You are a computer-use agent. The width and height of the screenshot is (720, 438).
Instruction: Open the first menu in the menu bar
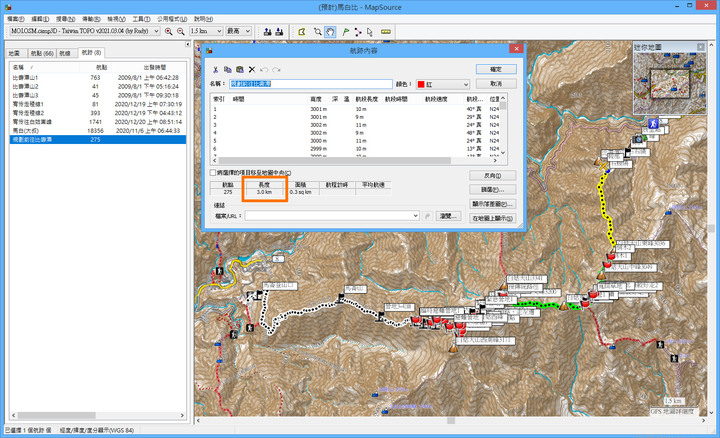[16, 19]
